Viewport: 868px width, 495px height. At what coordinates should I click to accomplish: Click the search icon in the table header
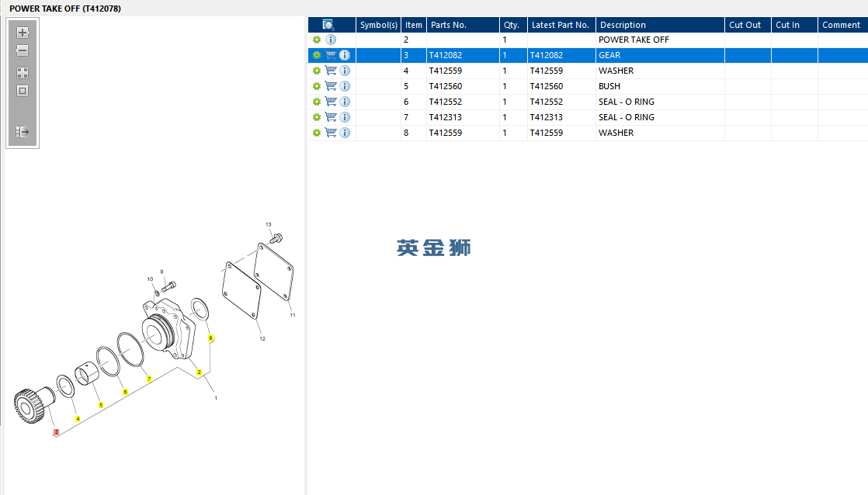(x=328, y=25)
